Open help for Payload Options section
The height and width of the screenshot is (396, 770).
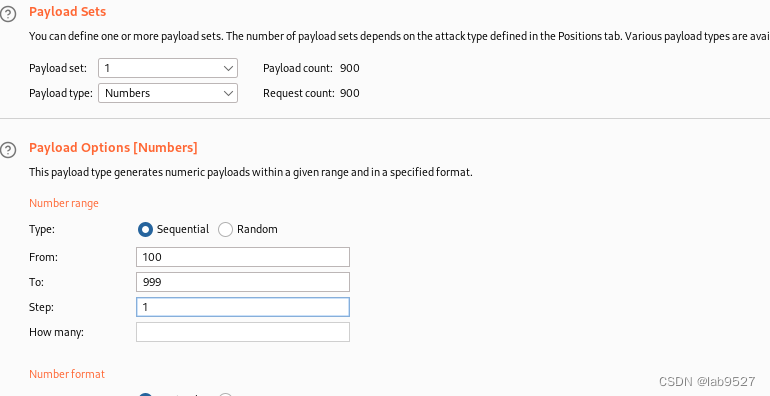coord(8,150)
